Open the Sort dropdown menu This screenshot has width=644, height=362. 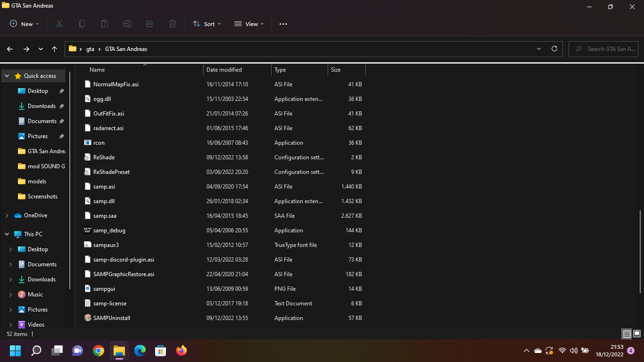click(x=207, y=24)
